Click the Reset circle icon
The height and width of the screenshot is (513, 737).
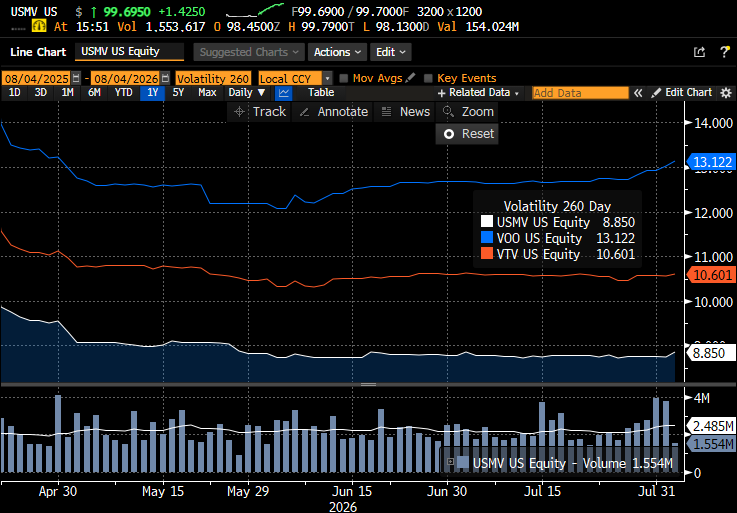click(x=449, y=134)
